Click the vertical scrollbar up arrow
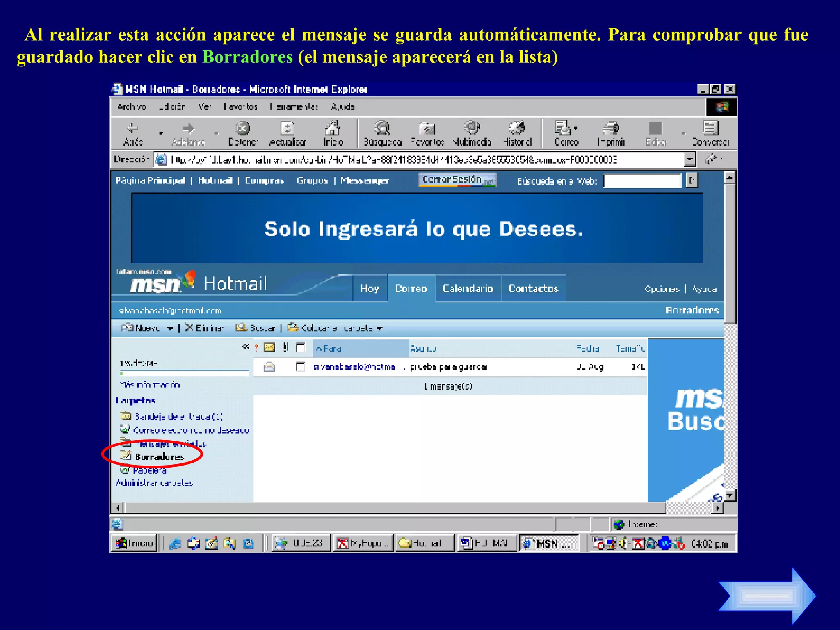The image size is (840, 630). (730, 178)
